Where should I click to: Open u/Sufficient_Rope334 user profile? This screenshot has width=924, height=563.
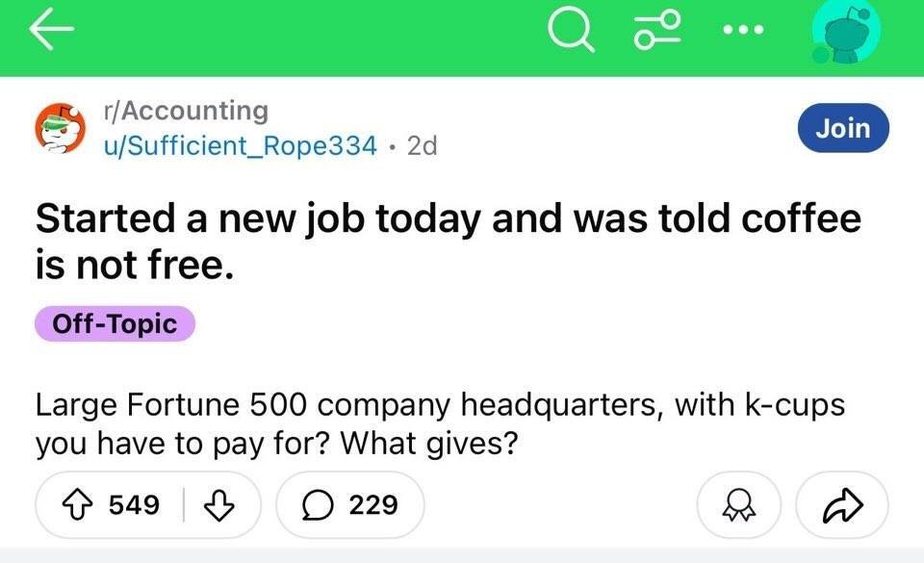pyautogui.click(x=241, y=145)
